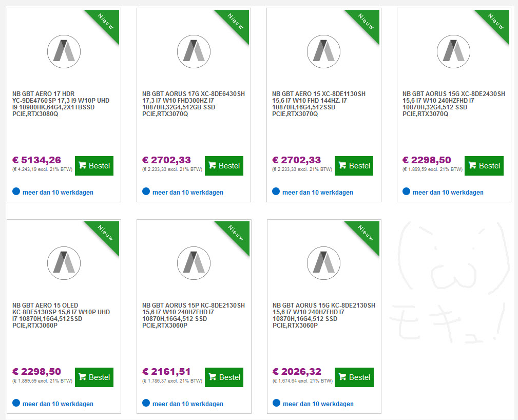
Task: Click the Nieuw ribbon on AORUS 15P card
Action: (237, 233)
